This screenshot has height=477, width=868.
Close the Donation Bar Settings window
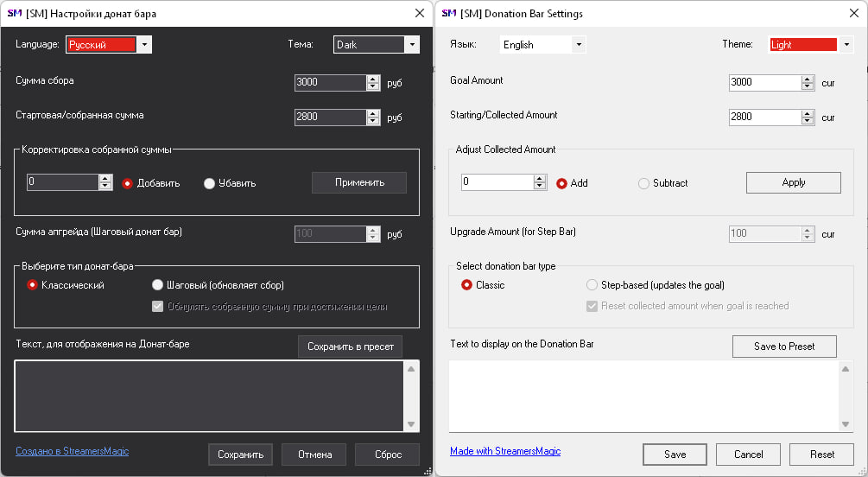click(x=853, y=14)
